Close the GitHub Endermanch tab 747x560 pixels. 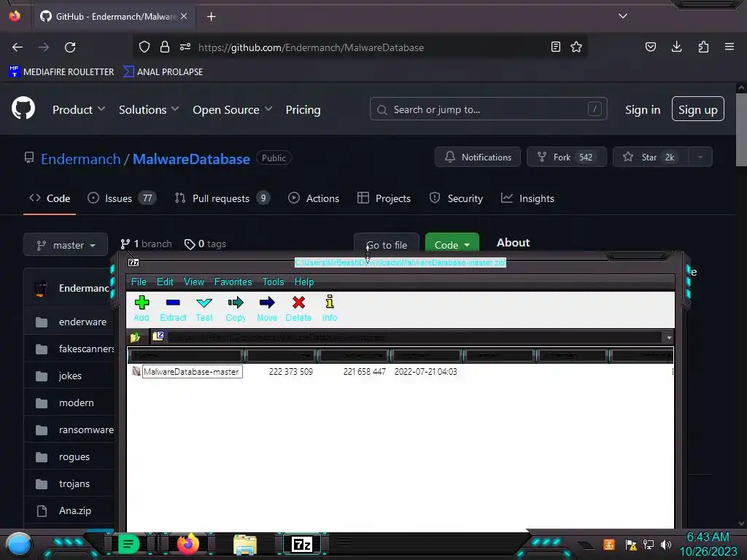184,16
